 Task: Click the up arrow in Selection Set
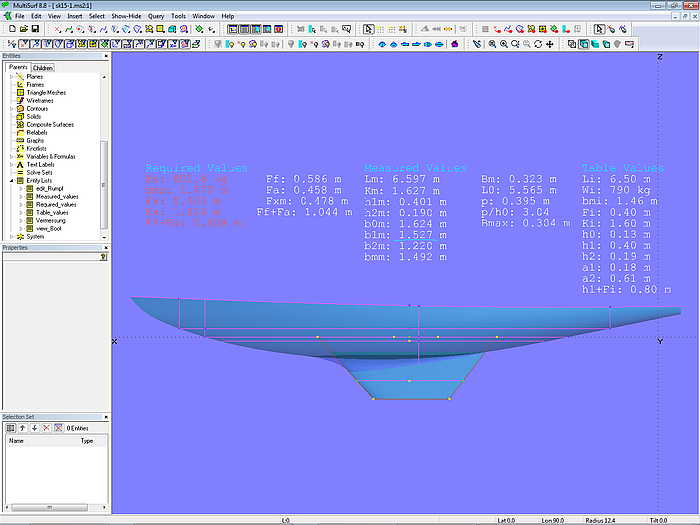tap(22, 427)
